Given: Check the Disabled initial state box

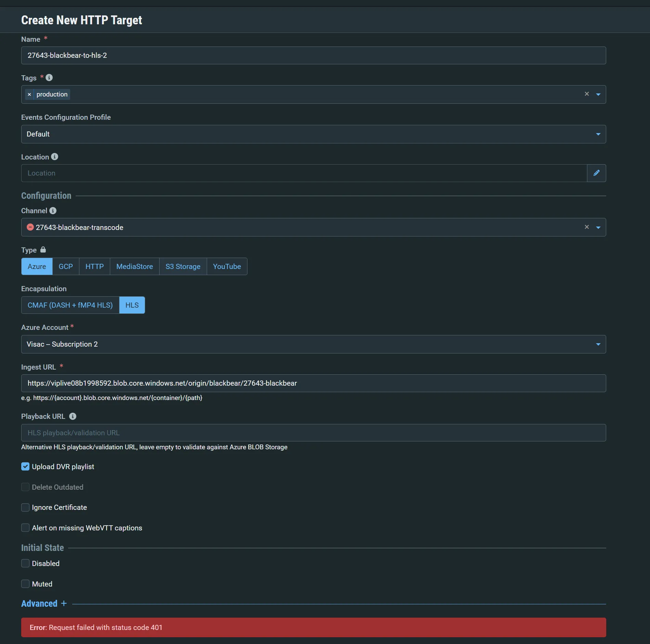Looking at the screenshot, I should (x=25, y=563).
